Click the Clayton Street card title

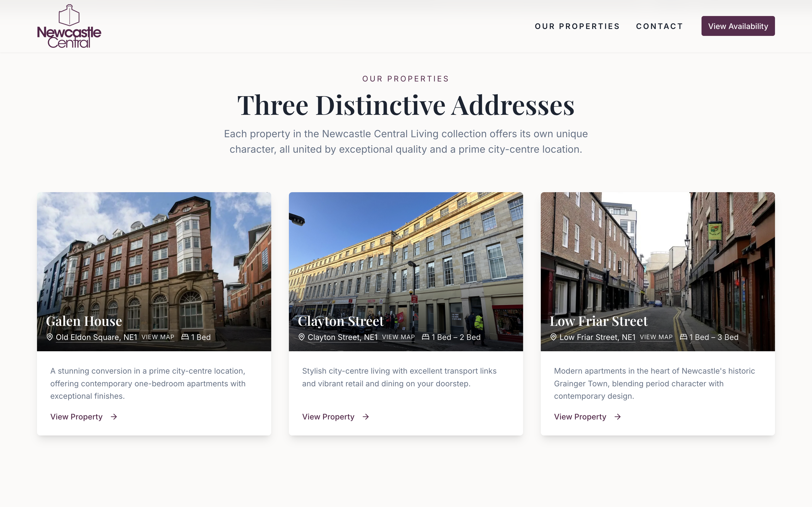coord(341,321)
